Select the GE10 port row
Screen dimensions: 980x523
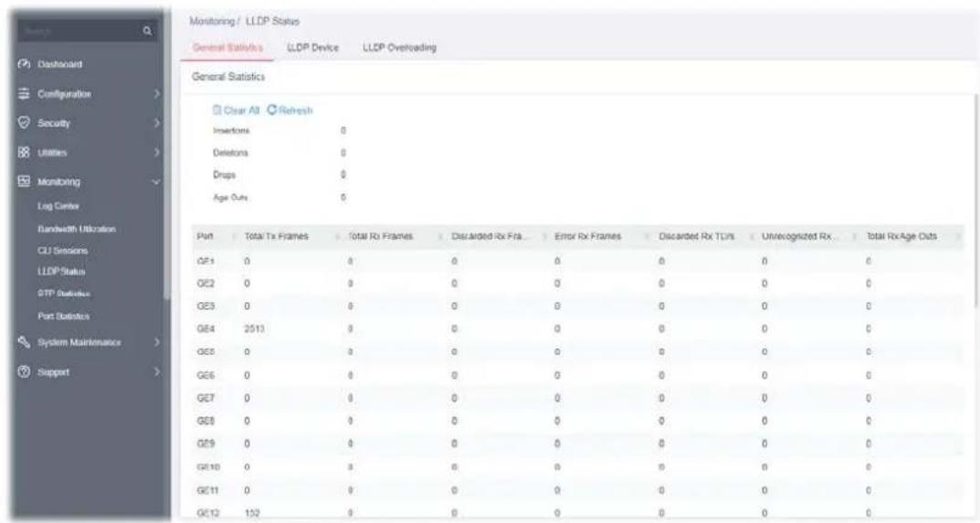click(x=577, y=466)
